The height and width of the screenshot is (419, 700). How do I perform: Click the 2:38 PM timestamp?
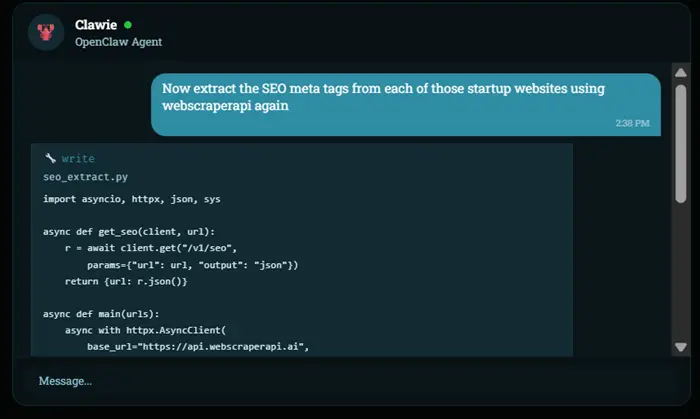632,123
